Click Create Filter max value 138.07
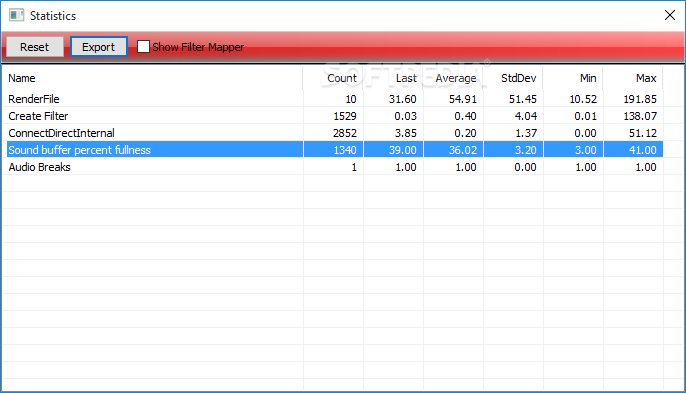This screenshot has height=393, width=686. [x=640, y=116]
